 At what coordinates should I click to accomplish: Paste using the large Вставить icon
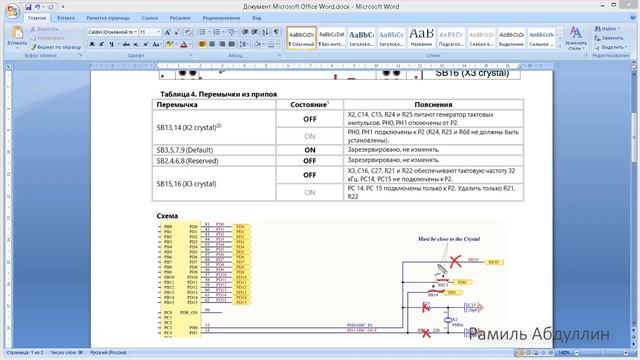(17, 33)
